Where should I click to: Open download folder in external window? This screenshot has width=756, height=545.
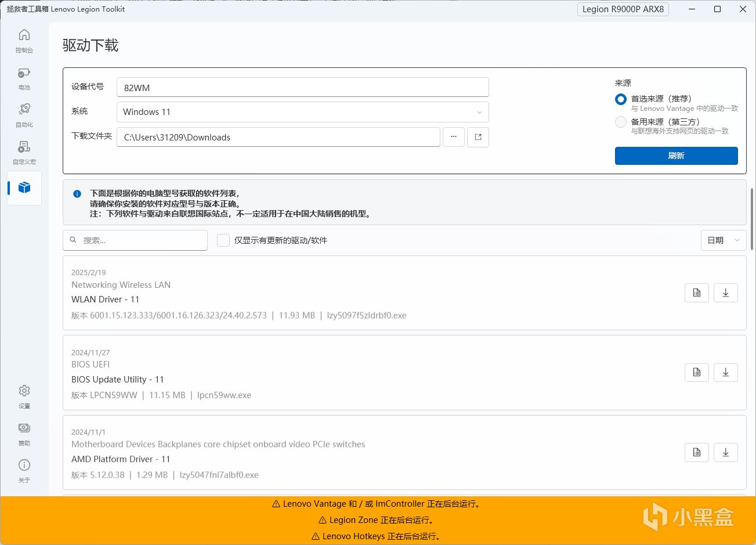tap(478, 137)
